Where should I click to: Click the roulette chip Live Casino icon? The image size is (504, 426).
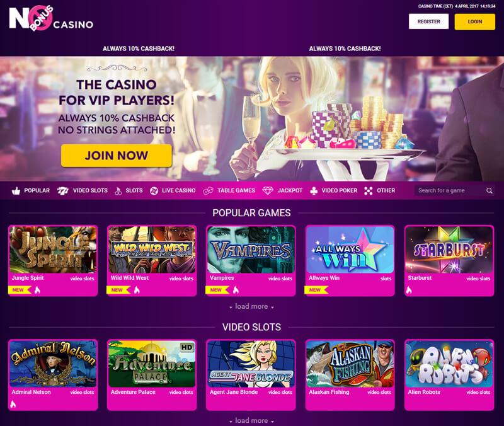click(154, 191)
